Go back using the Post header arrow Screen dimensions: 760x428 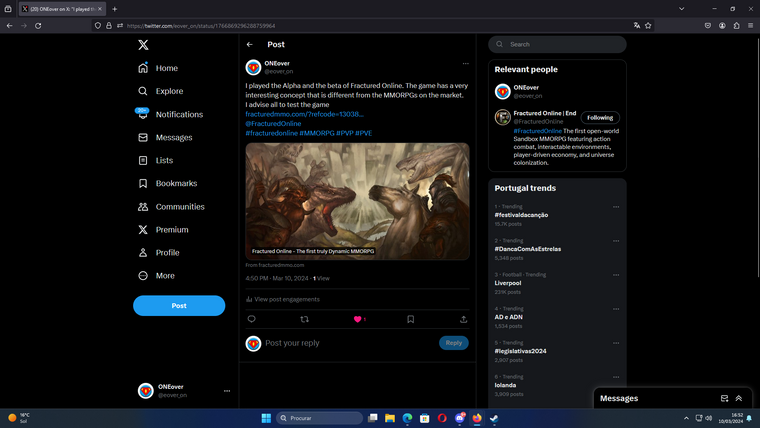250,45
